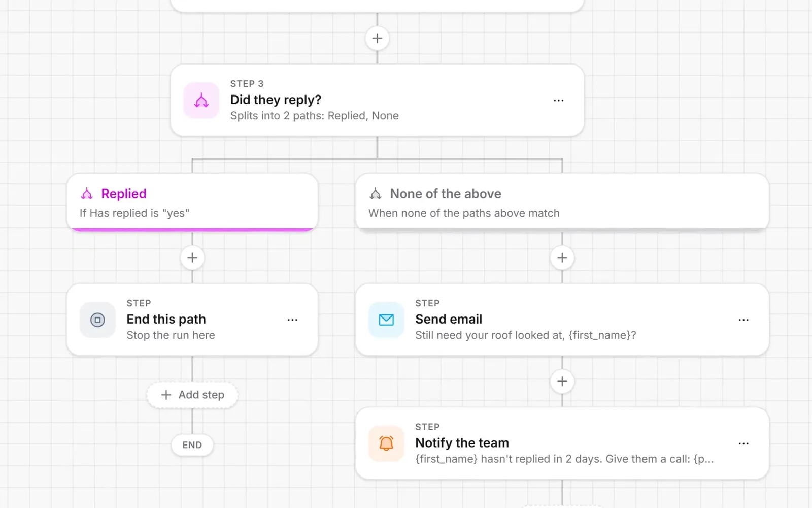812x508 pixels.
Task: Click the stop icon on End this path
Action: point(97,320)
